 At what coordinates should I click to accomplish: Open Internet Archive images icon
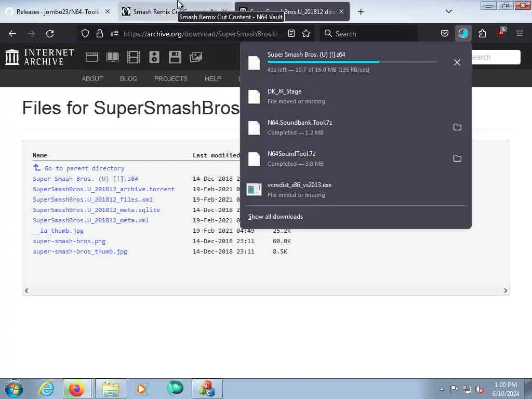coord(196,57)
